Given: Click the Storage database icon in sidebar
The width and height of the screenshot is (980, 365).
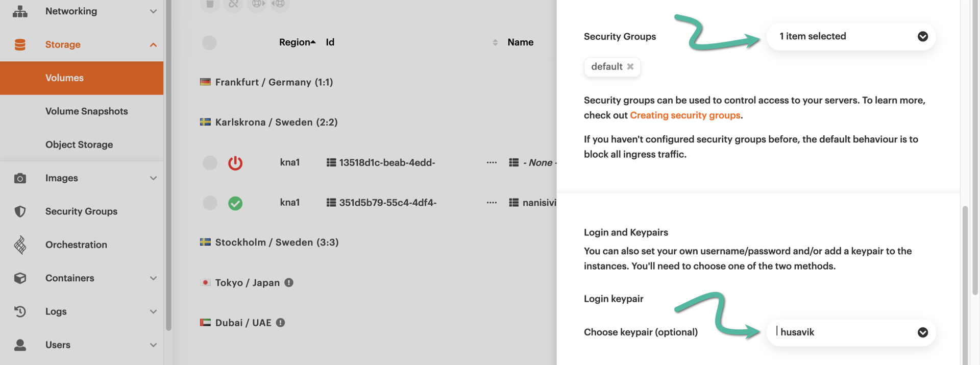Looking at the screenshot, I should point(19,44).
